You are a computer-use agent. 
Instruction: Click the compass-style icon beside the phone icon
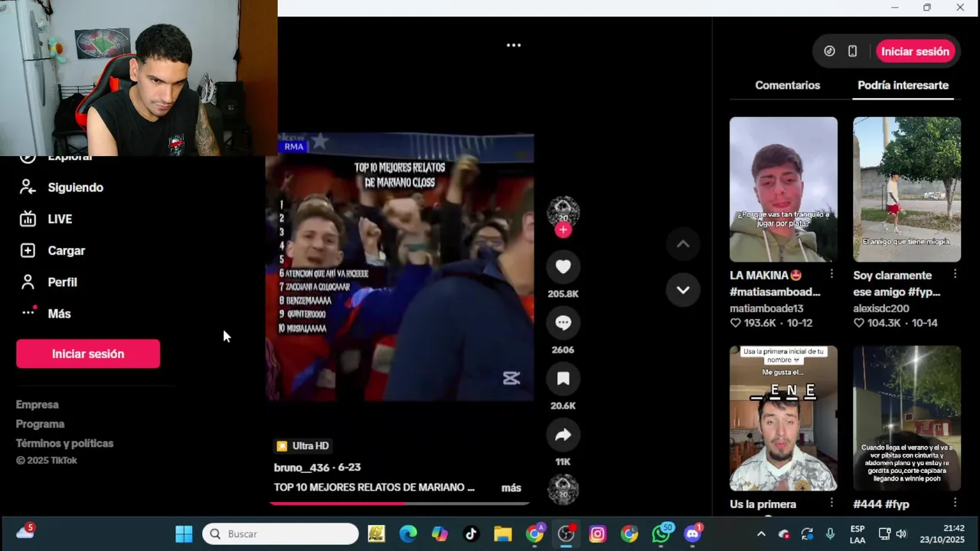click(829, 51)
